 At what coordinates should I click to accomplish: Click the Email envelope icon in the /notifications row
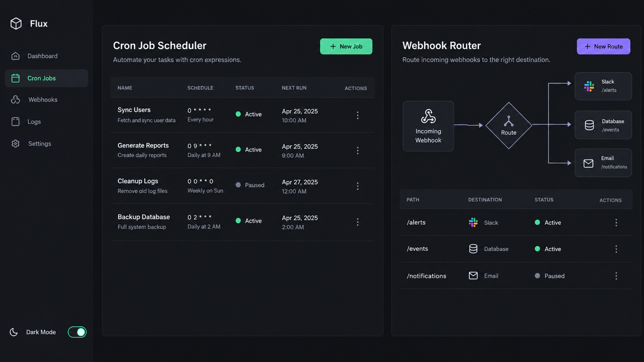tap(473, 276)
